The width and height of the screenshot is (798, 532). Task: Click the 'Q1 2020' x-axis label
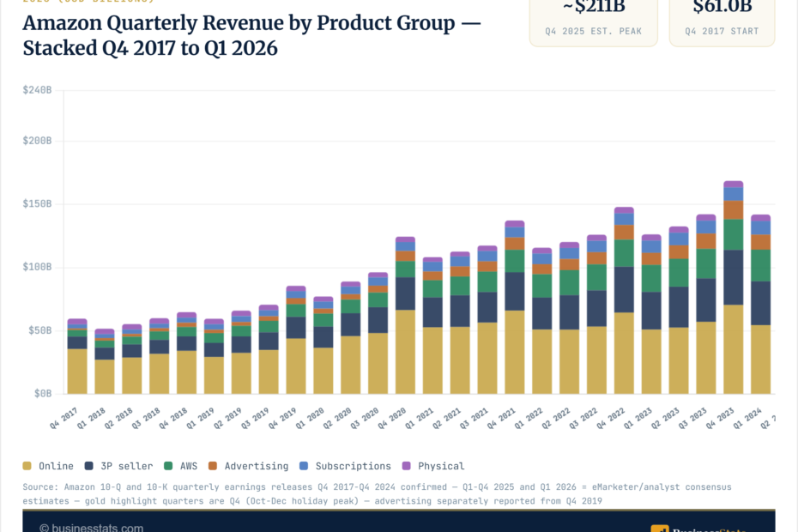[x=310, y=418]
